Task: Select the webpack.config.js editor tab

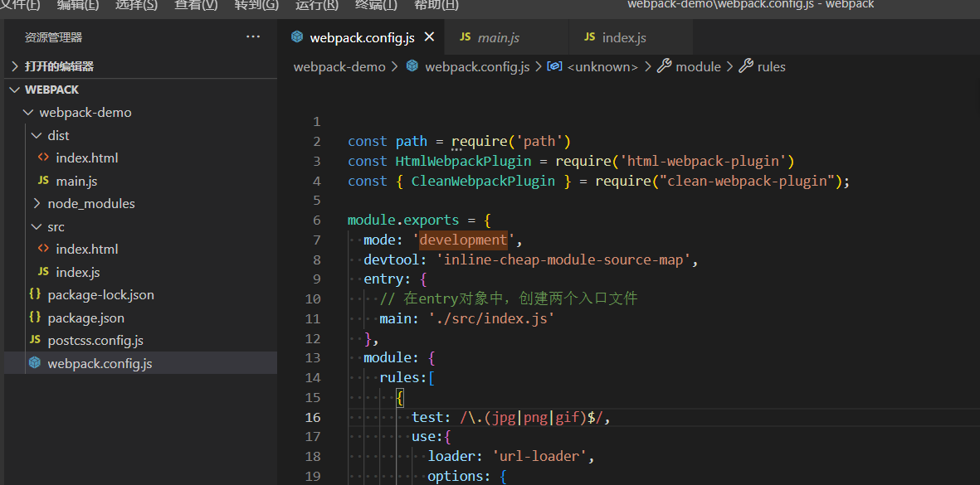Action: click(362, 37)
